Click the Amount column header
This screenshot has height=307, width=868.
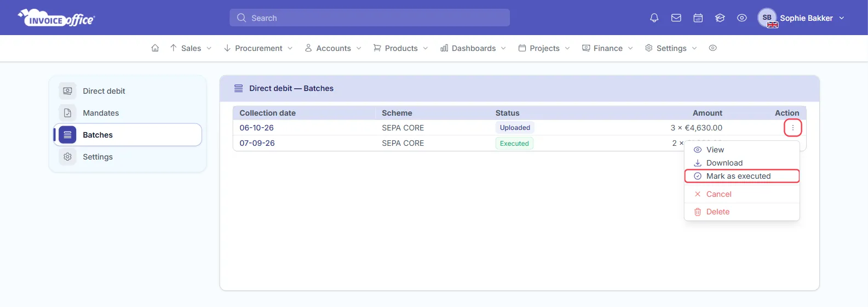(708, 113)
